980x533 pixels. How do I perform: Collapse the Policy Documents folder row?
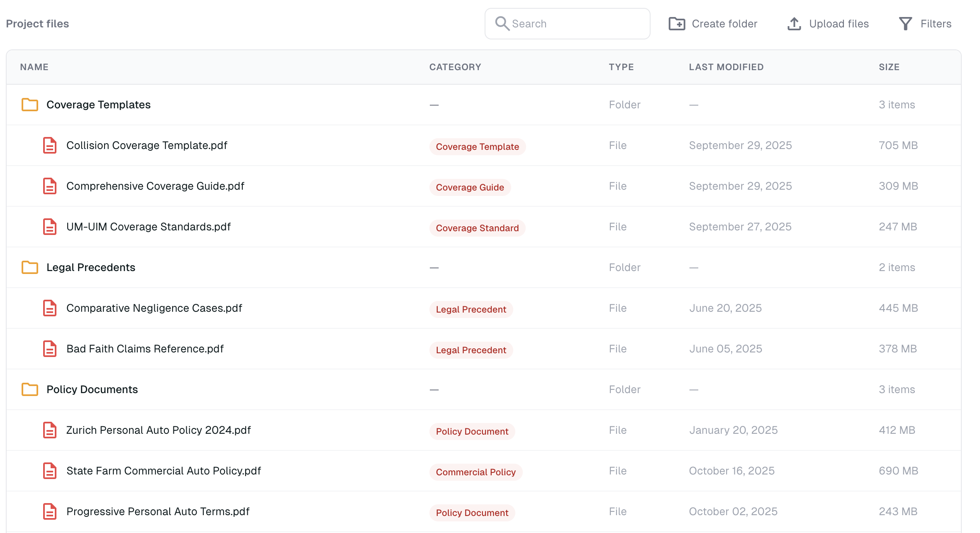coord(92,389)
